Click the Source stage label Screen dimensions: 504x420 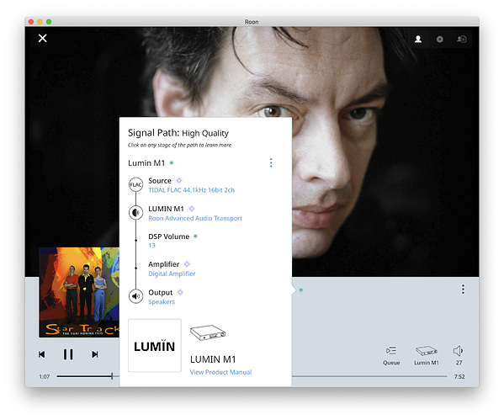[x=160, y=181]
